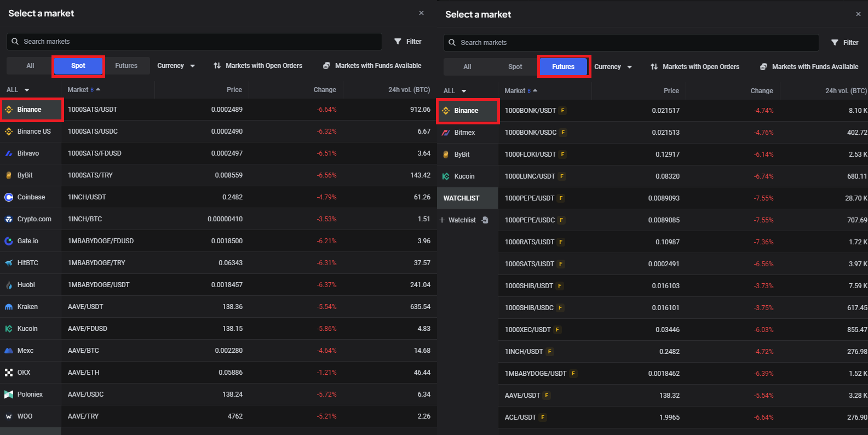Select Gate.io exchange
This screenshot has height=435, width=868.
tap(30, 241)
